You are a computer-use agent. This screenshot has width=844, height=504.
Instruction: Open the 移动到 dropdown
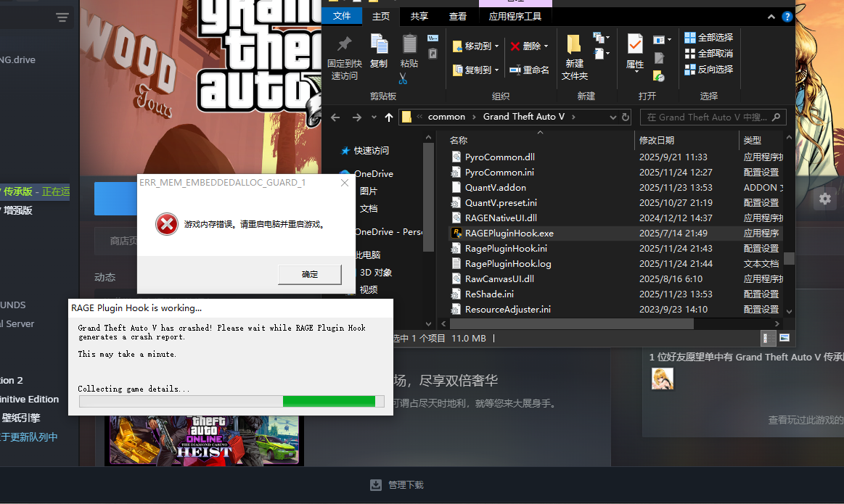coord(476,46)
